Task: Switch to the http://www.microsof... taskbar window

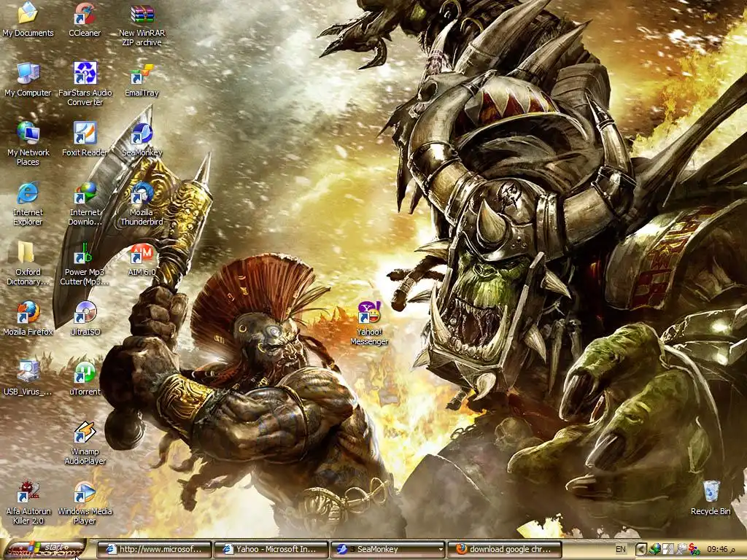Action: coord(153,549)
